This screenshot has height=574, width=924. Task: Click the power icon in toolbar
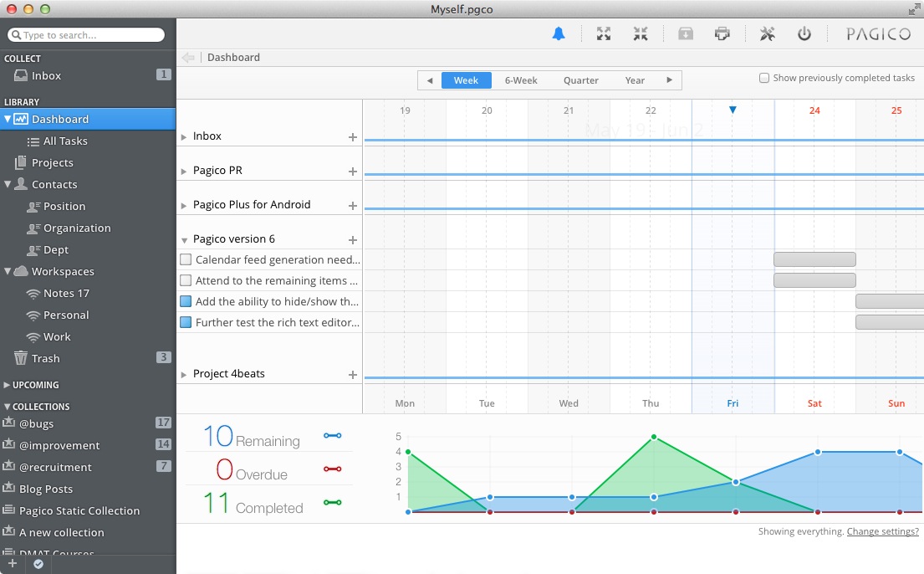tap(804, 33)
